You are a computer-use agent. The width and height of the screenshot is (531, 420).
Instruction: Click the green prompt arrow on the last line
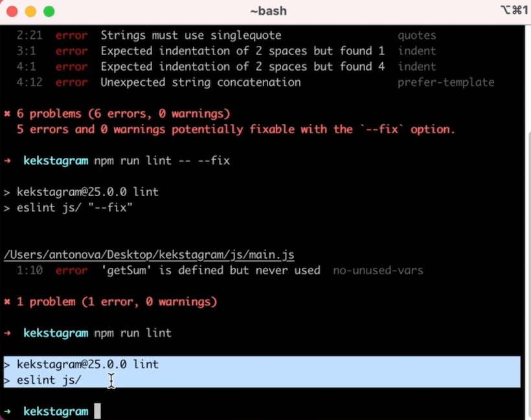(7, 412)
